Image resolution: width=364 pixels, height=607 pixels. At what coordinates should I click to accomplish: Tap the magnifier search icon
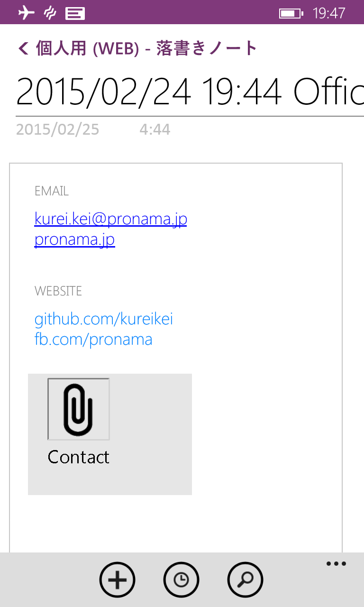[245, 579]
